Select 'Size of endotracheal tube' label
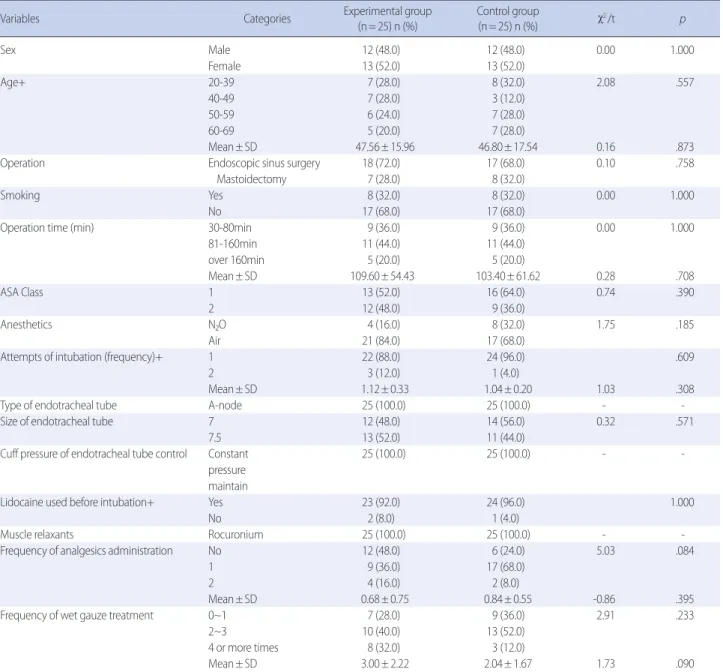Screen dimensions: 723x672 (x=56, y=421)
